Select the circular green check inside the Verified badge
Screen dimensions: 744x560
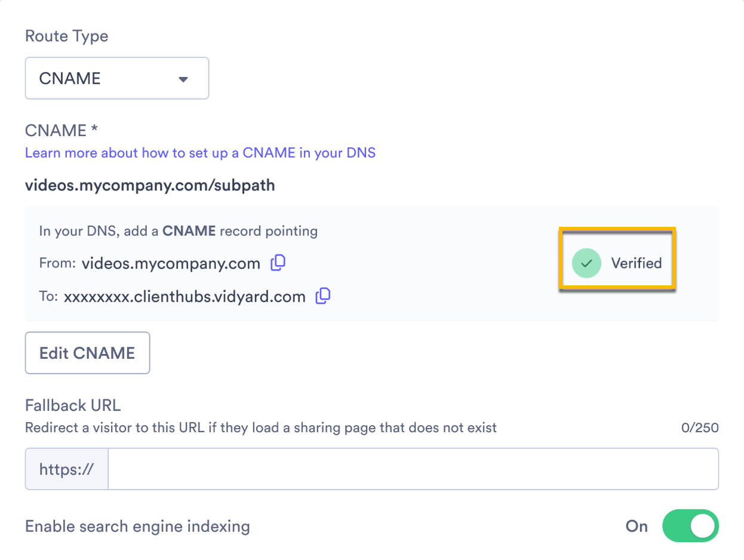[586, 263]
